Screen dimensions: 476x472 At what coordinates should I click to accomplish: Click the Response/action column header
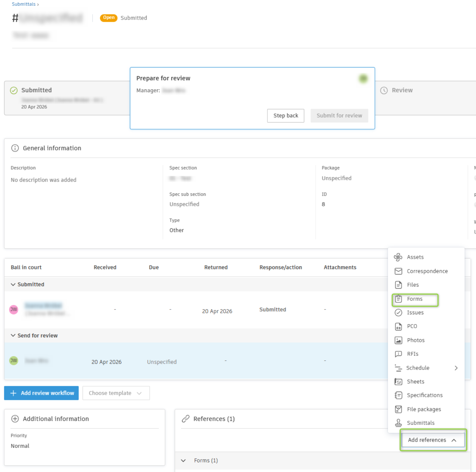click(281, 267)
